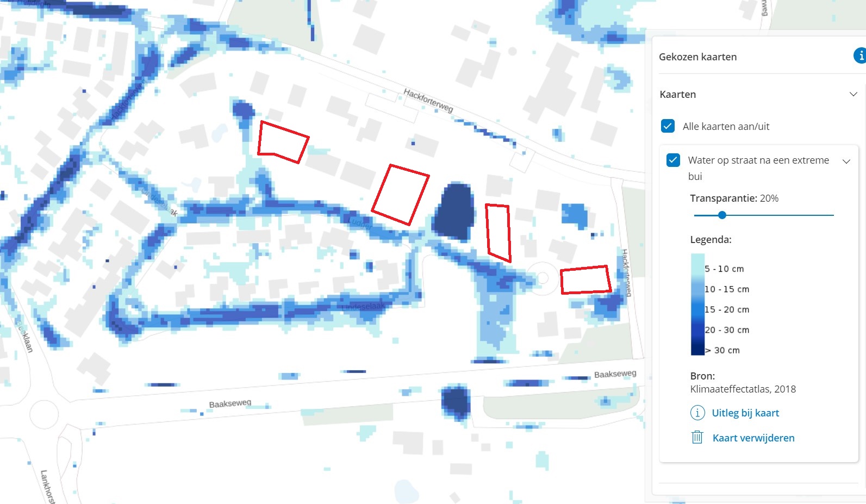Open the Uitleg bij kaart link
This screenshot has height=504, width=866.
click(x=745, y=413)
